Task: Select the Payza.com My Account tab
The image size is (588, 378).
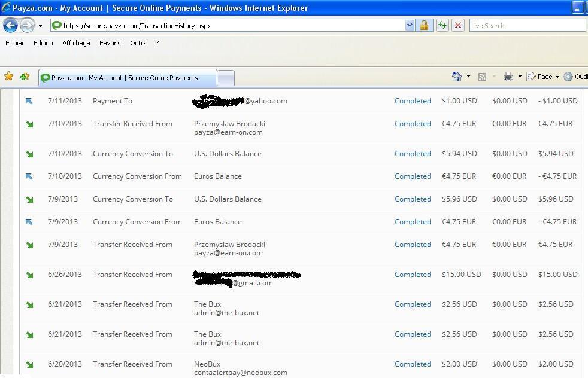Action: point(128,78)
